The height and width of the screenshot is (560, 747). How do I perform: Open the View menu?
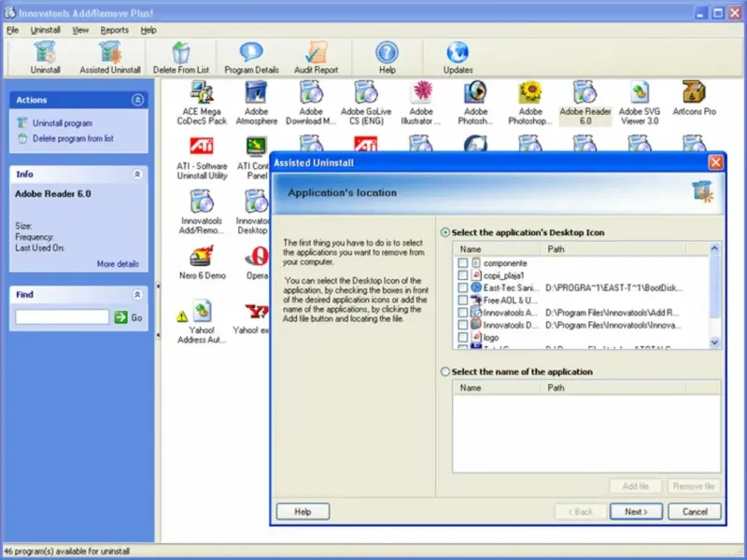click(80, 30)
